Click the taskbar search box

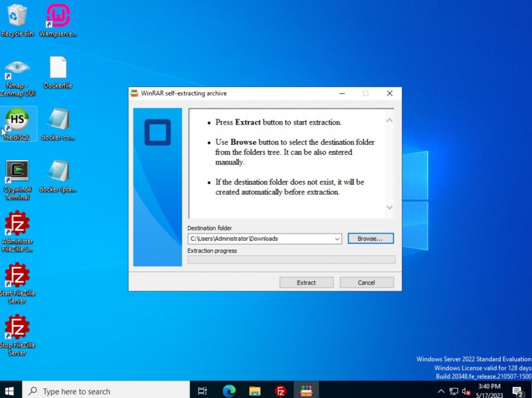tap(104, 390)
